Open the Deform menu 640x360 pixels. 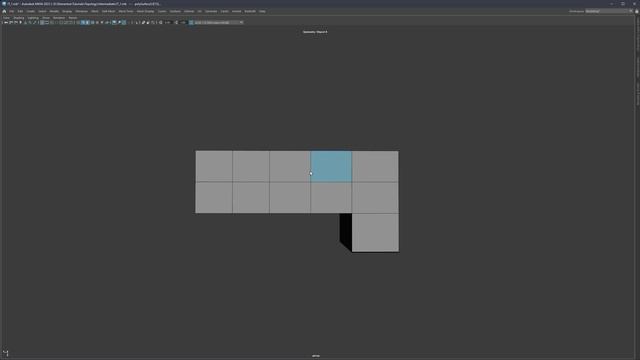pos(189,11)
